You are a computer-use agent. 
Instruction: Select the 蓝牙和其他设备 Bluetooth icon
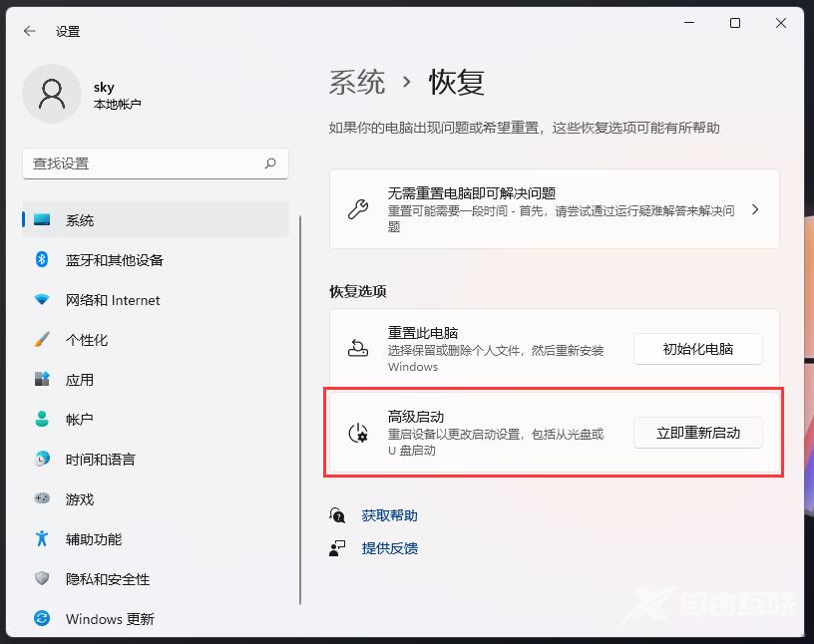(40, 260)
